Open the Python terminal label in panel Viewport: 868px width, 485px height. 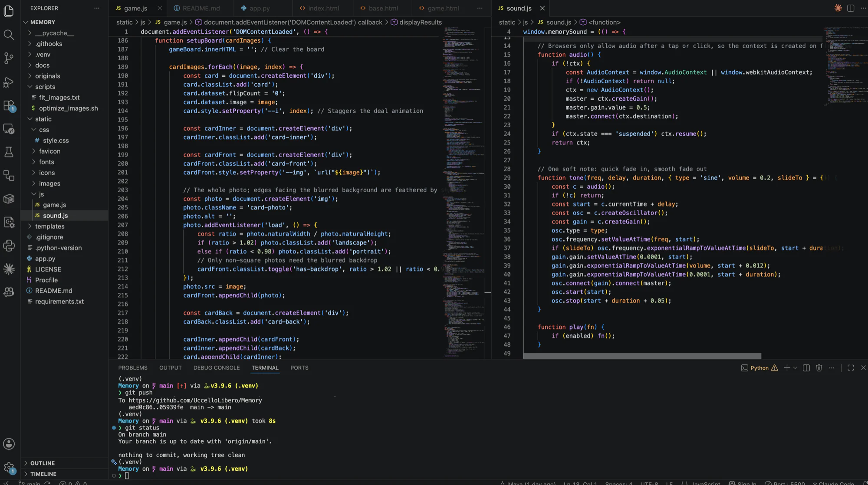(x=759, y=368)
